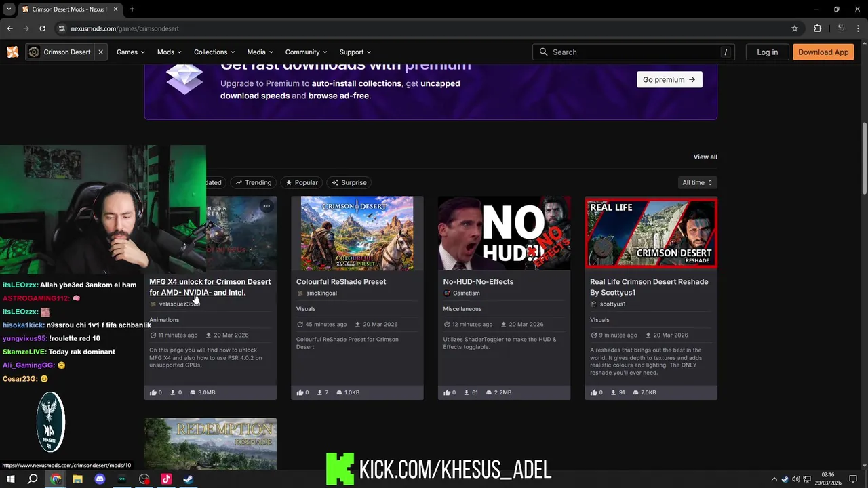This screenshot has height=488, width=868.
Task: Click Miscellaneous category on No-HUD card
Action: (x=462, y=308)
